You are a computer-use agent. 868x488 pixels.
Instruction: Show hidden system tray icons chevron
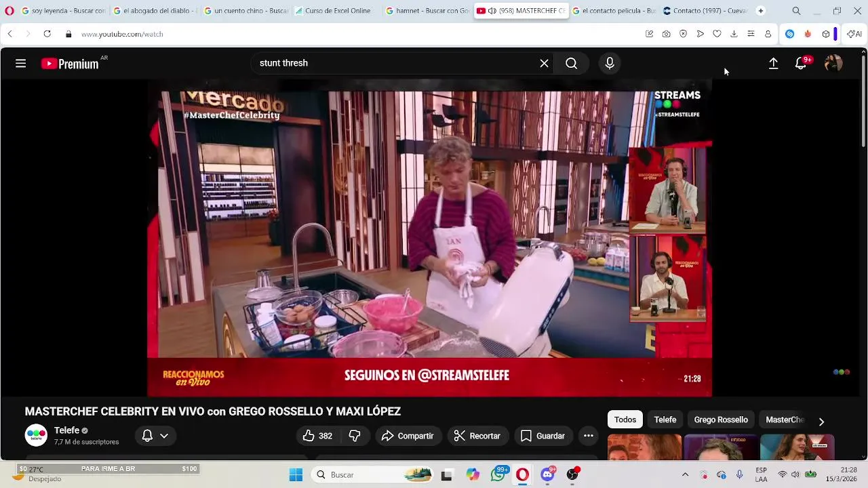[685, 474]
